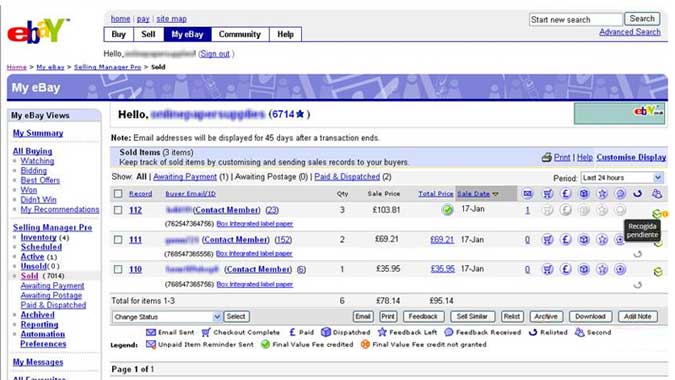Screen dimensions: 675x380
Task: Tick the checkbox for record 111
Action: coord(118,240)
